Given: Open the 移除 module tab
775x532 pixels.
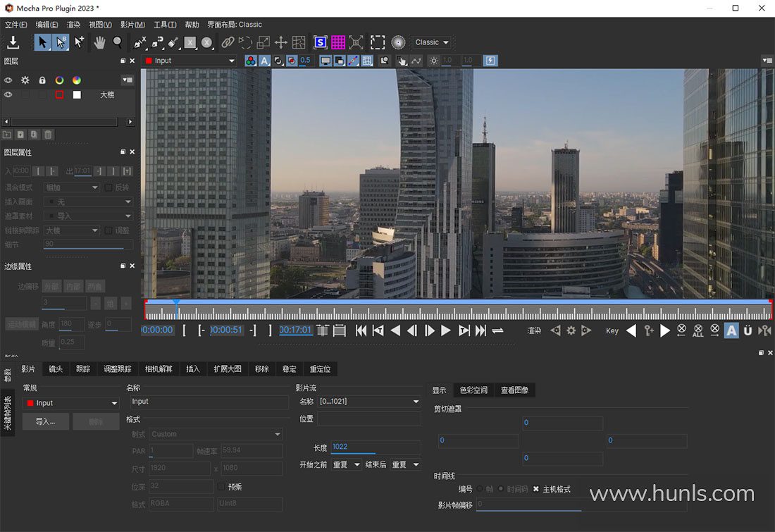Looking at the screenshot, I should point(262,369).
